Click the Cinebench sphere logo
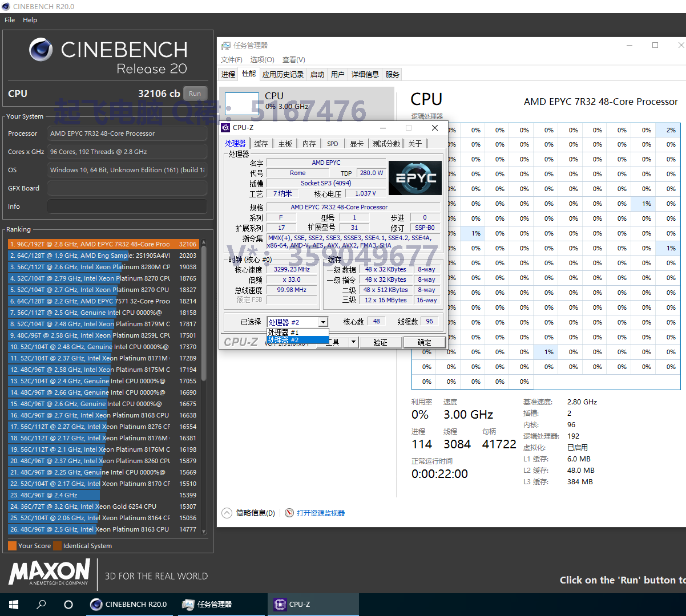 (x=41, y=50)
